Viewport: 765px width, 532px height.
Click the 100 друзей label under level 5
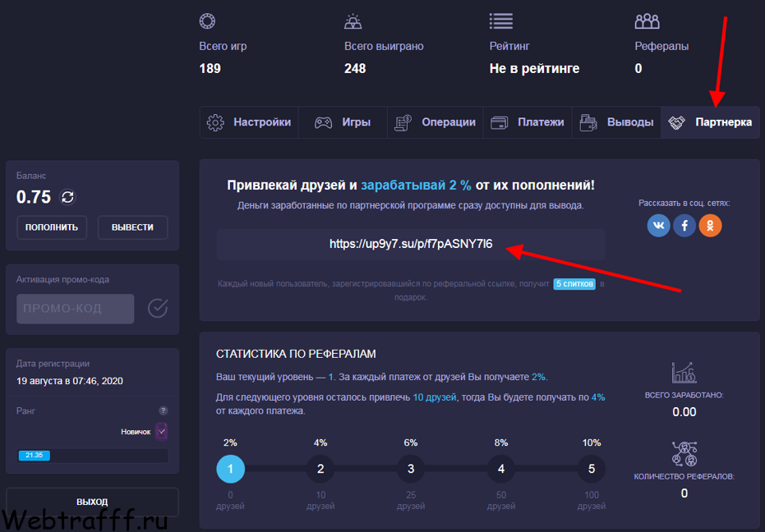click(x=592, y=500)
